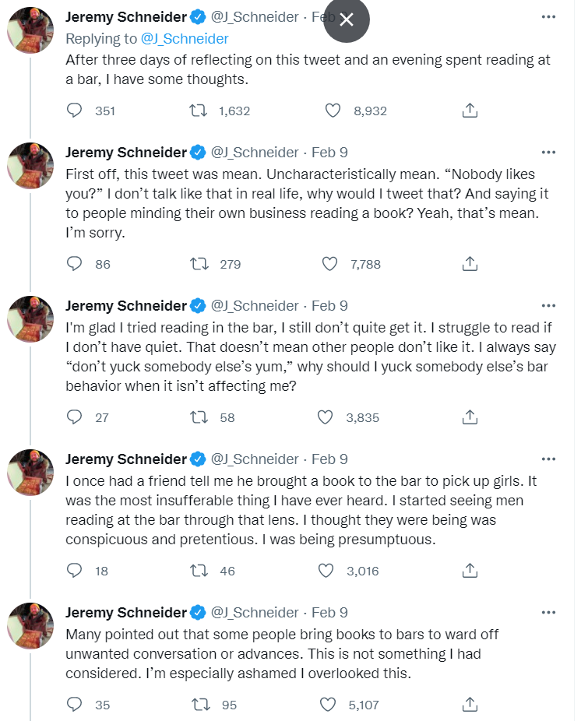Retweet the tweet with 1,632 retweets
Image resolution: width=588 pixels, height=721 pixels.
(199, 111)
